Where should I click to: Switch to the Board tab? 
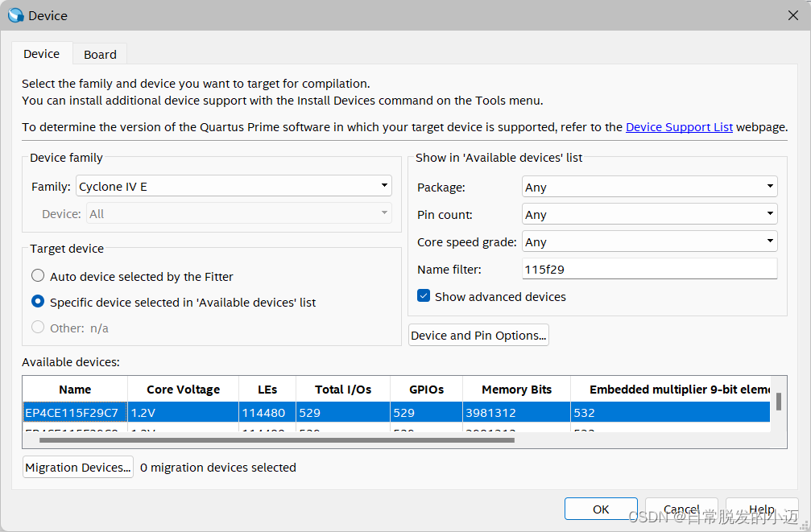100,54
